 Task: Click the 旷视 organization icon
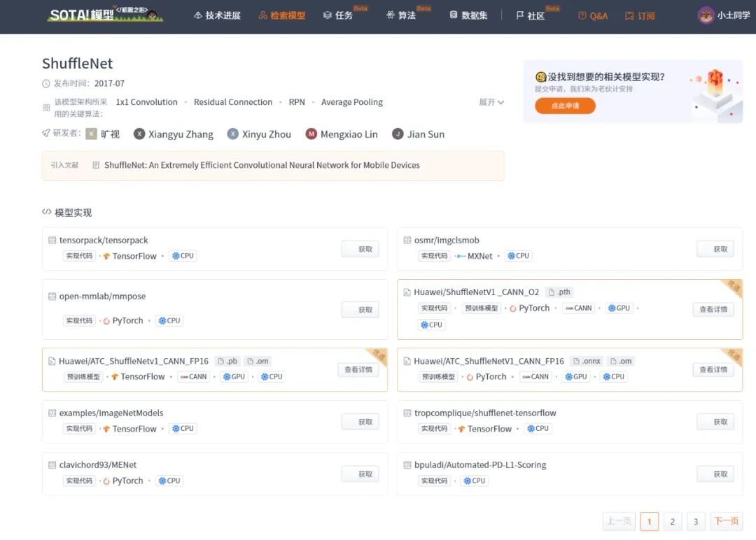point(91,134)
